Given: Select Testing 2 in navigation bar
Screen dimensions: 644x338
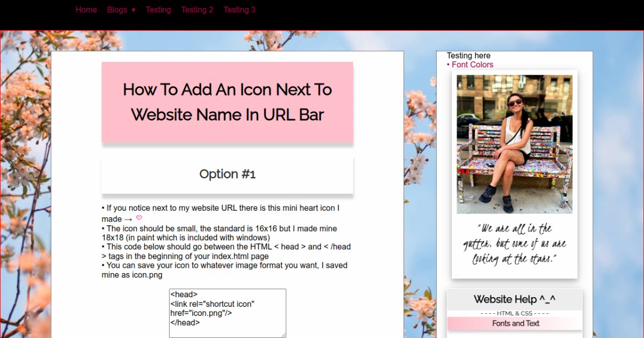Looking at the screenshot, I should coord(197,10).
